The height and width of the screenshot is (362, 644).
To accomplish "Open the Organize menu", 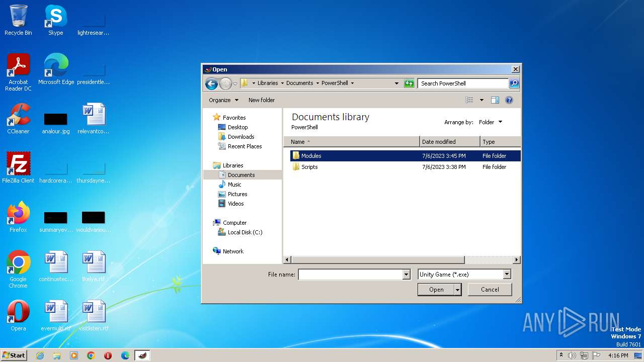I will click(x=223, y=100).
